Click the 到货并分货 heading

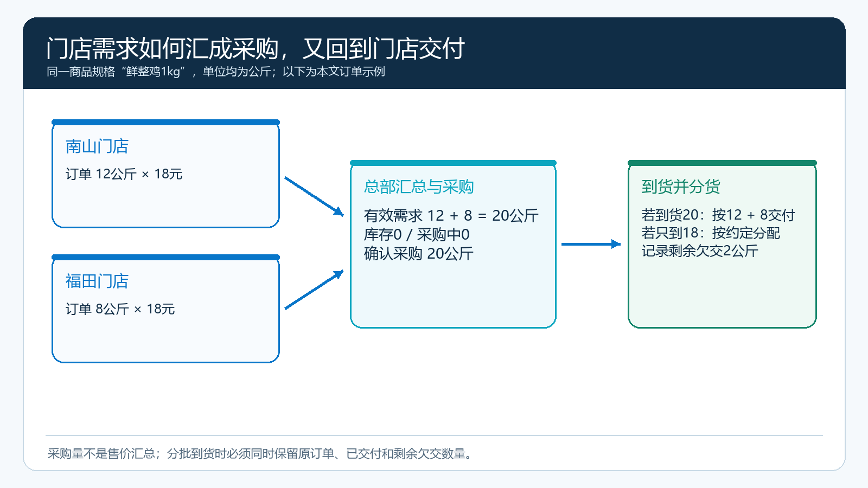681,187
